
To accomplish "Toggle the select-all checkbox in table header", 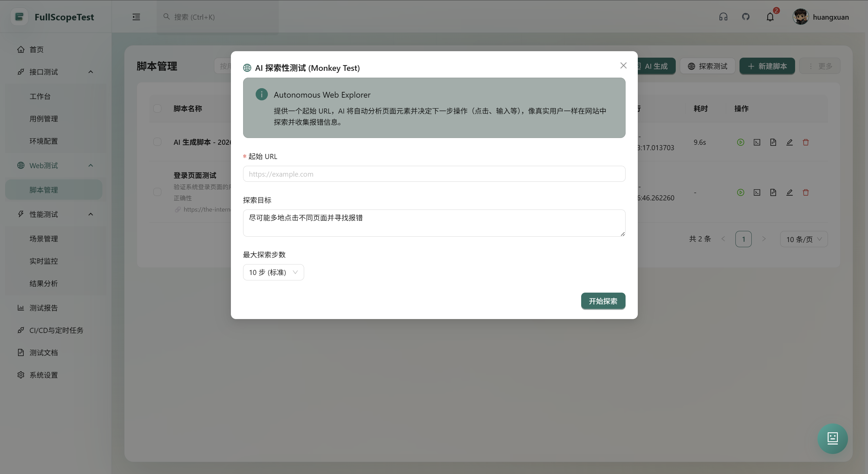I will 157,108.
